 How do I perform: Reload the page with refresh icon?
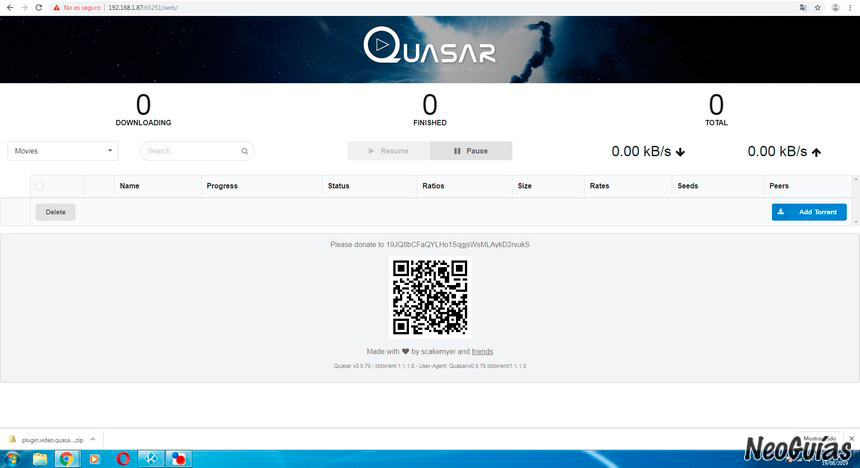[x=38, y=8]
